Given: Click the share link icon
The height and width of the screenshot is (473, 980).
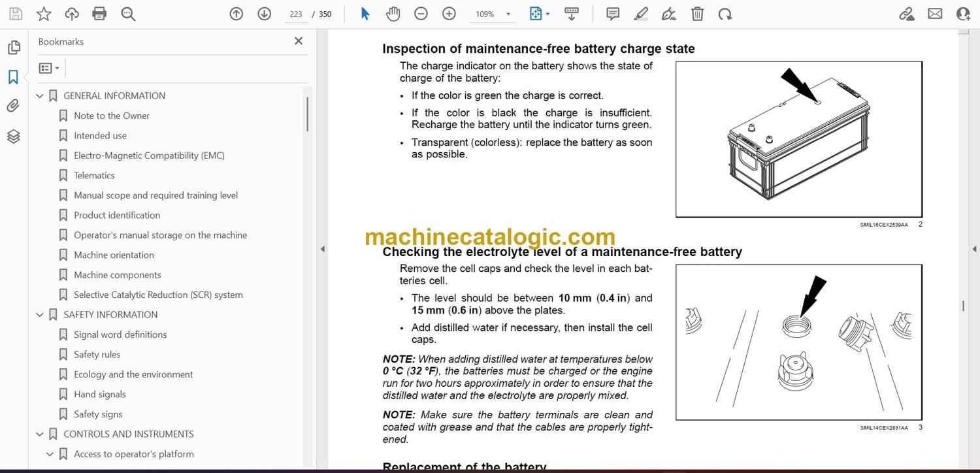Looking at the screenshot, I should [907, 14].
